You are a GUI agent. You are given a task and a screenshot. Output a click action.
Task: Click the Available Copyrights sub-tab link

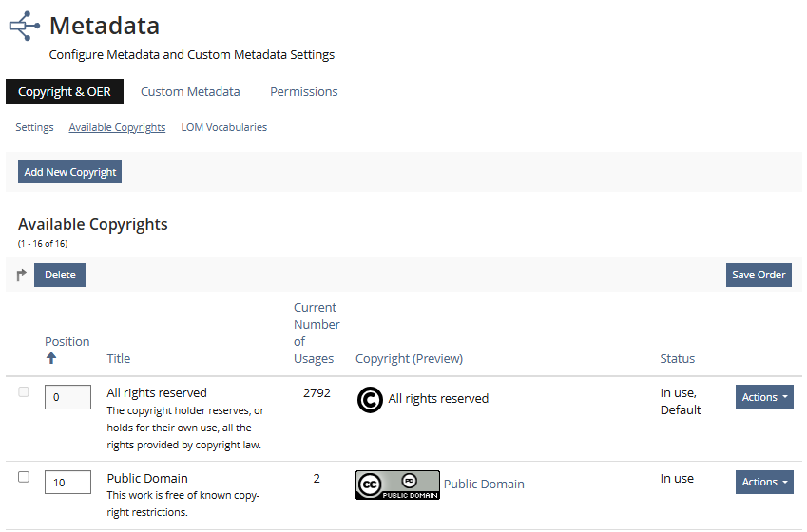pyautogui.click(x=117, y=127)
